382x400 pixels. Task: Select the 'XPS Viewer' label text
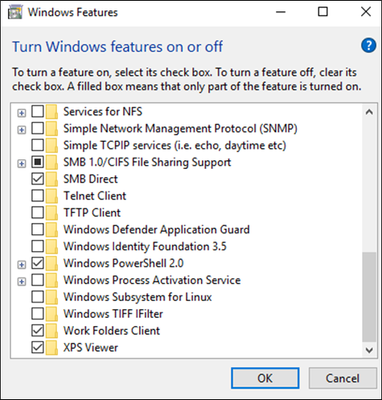[x=90, y=348]
